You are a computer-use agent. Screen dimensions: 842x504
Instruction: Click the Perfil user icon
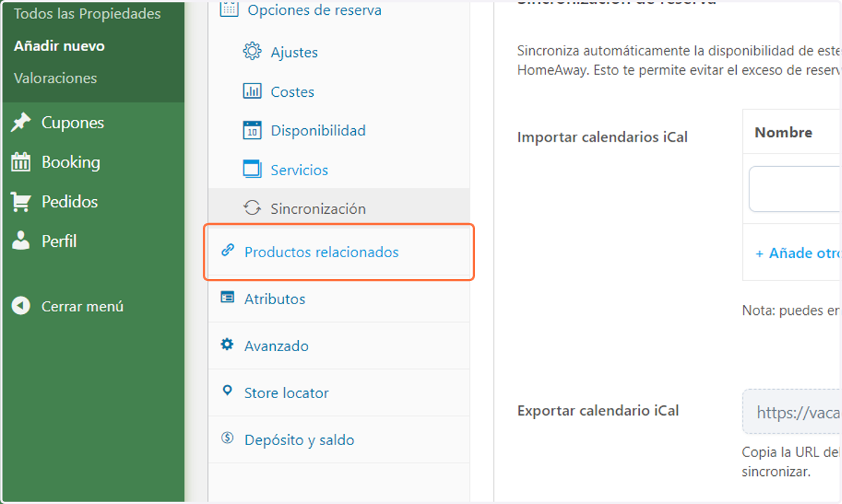click(21, 241)
